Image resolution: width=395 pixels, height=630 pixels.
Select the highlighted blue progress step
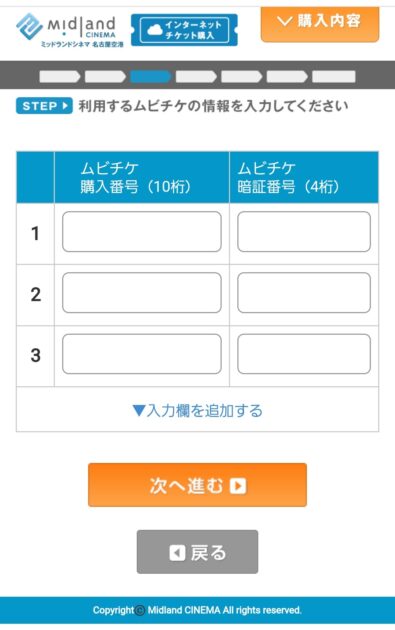coord(150,76)
